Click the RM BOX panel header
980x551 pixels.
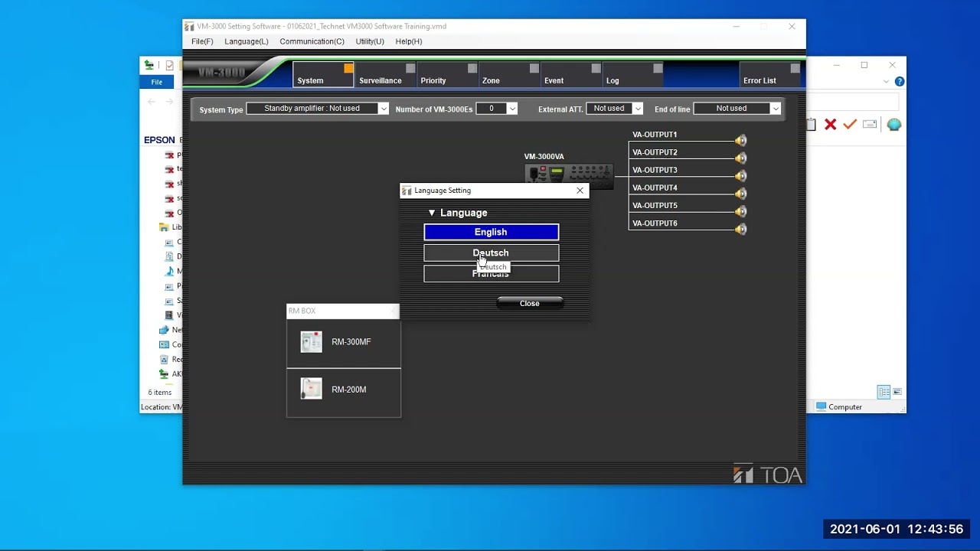(x=343, y=311)
